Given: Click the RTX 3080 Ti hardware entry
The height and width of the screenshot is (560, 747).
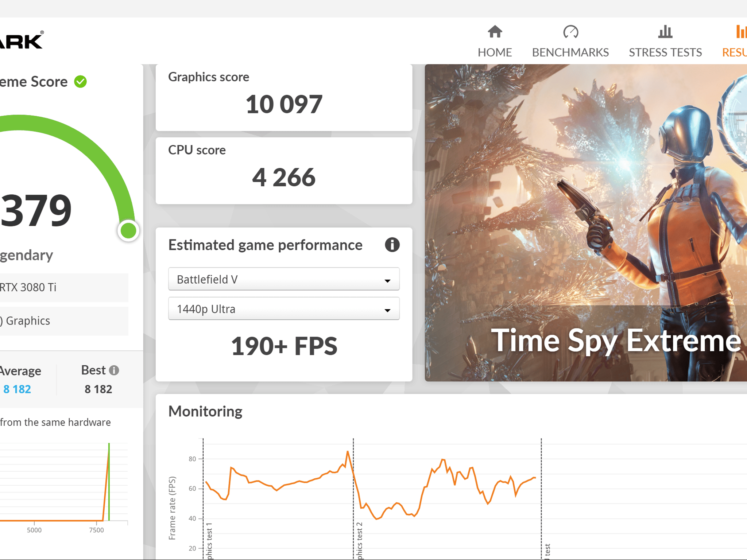Looking at the screenshot, I should pos(64,287).
